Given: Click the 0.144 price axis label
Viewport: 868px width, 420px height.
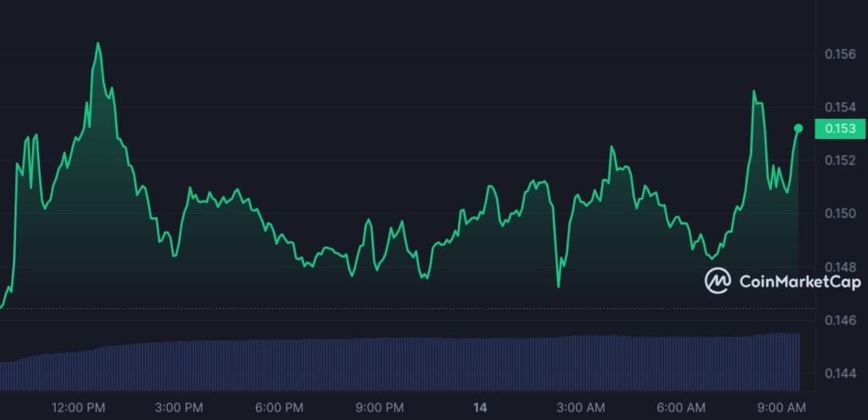Looking at the screenshot, I should click(x=840, y=373).
